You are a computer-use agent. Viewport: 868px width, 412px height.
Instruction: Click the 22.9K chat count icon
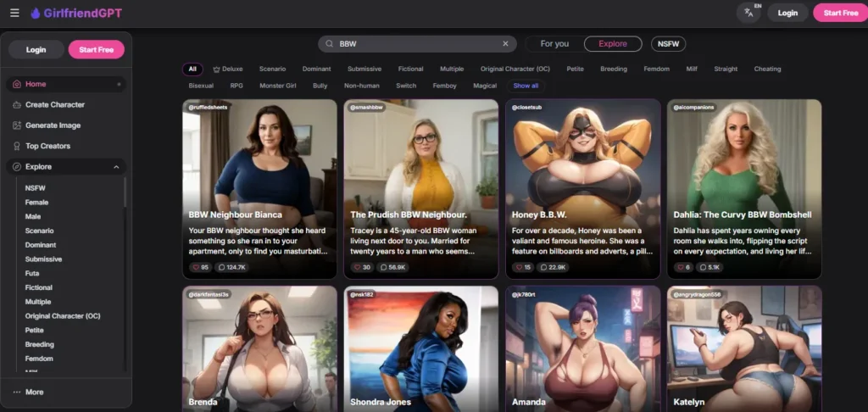pyautogui.click(x=545, y=267)
